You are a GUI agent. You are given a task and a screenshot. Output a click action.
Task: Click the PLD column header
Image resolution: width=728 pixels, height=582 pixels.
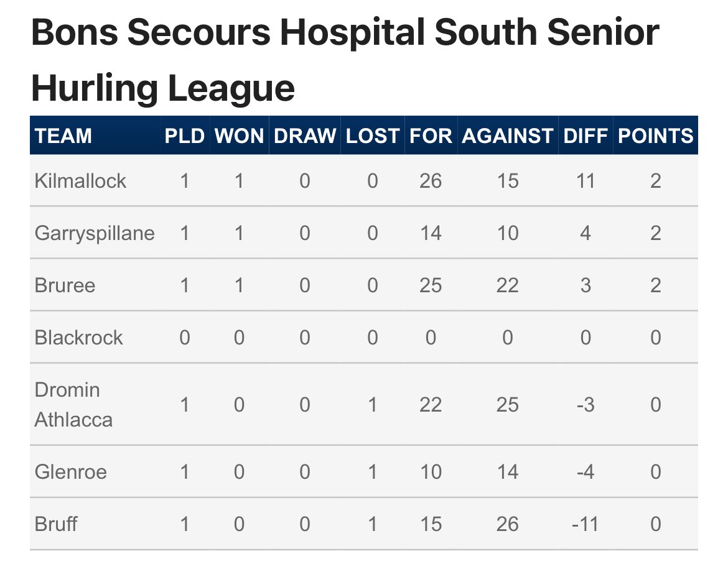184,136
